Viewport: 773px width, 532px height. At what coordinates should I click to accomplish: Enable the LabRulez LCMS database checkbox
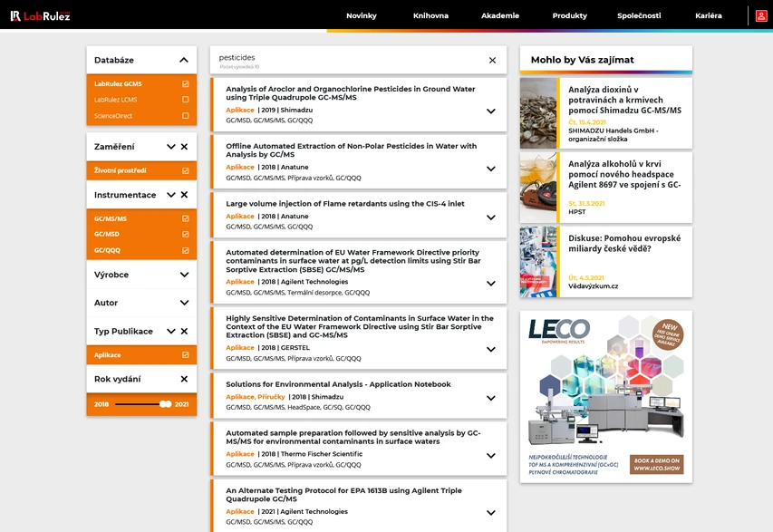pos(186,100)
